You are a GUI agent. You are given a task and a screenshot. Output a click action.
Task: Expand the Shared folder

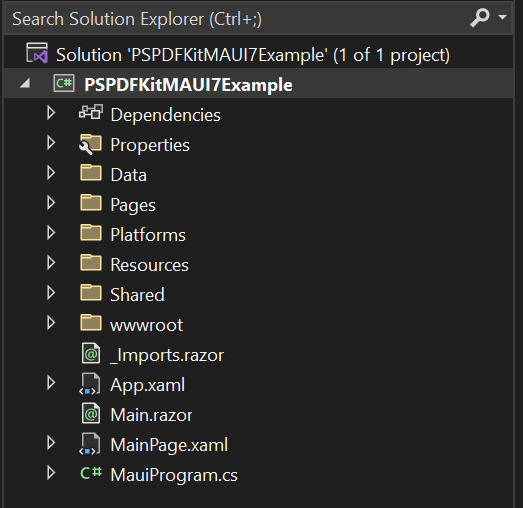(51, 293)
